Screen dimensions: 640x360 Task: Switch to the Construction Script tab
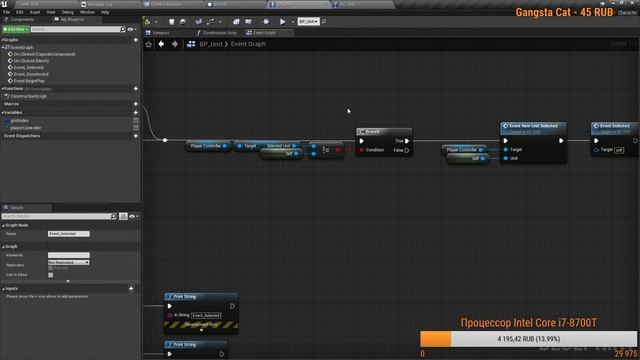pyautogui.click(x=216, y=33)
